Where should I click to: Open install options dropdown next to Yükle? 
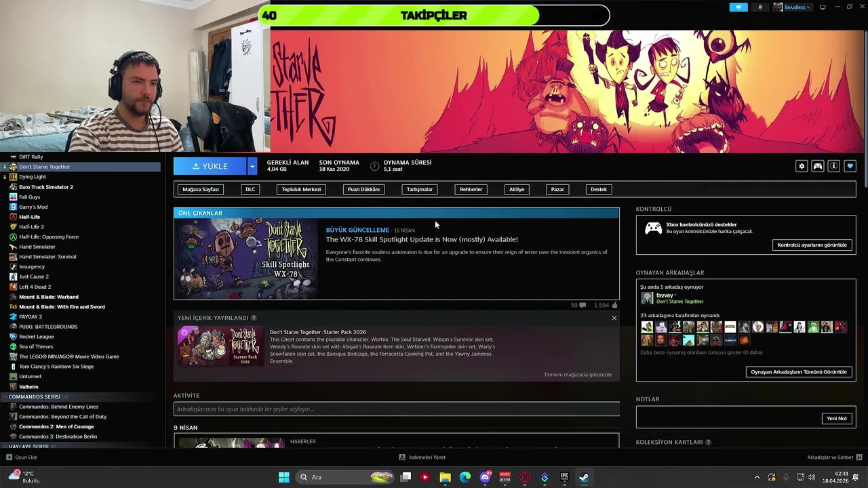click(252, 166)
